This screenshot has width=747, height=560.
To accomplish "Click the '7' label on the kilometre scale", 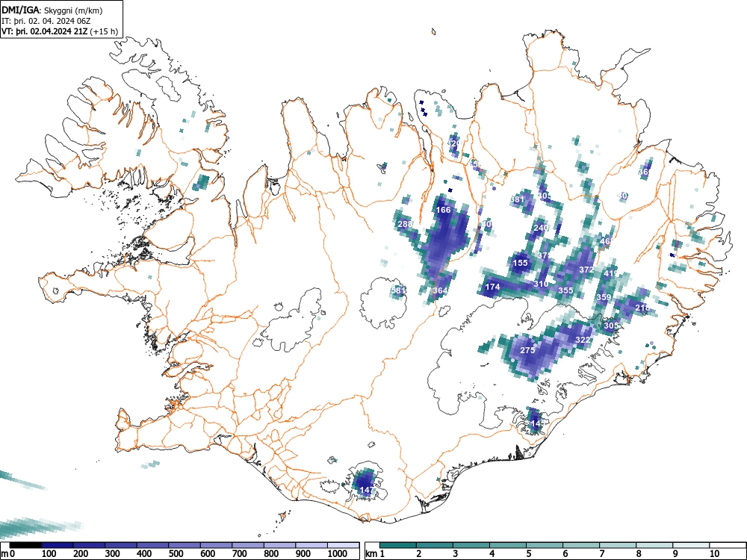I will pyautogui.click(x=601, y=554).
